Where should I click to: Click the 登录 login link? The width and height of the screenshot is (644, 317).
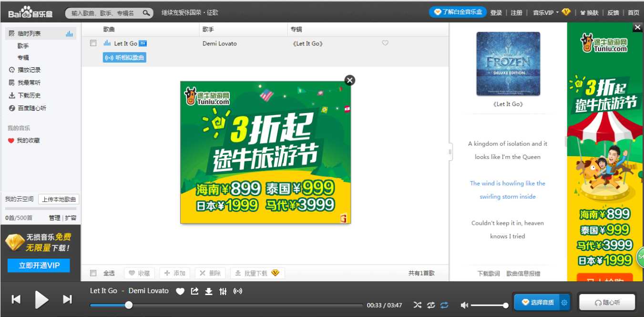496,13
